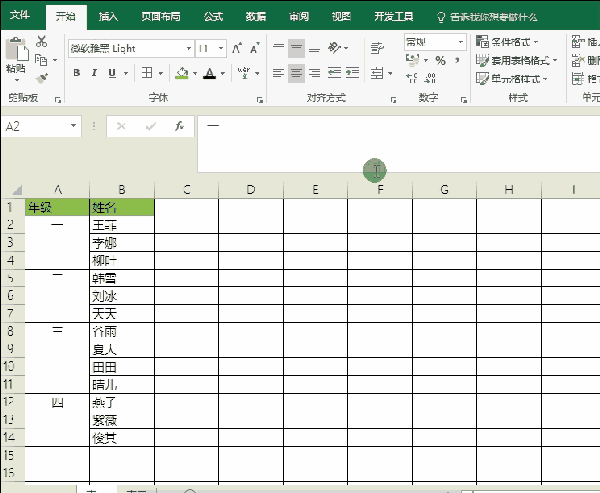Open 单元格样式 cell styles

click(x=511, y=79)
